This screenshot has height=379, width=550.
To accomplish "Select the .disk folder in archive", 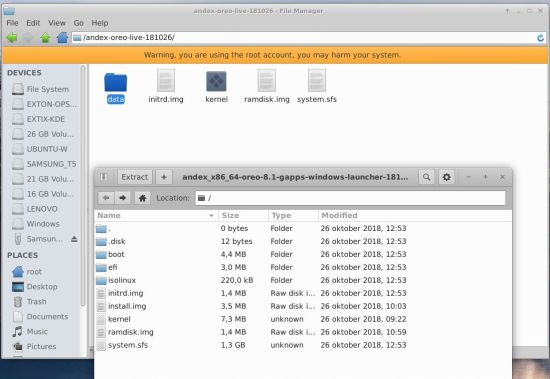I will pos(303,241).
